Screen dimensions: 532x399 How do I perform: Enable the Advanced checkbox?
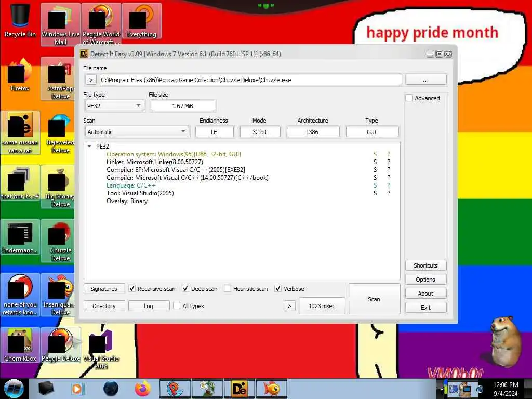(x=409, y=98)
